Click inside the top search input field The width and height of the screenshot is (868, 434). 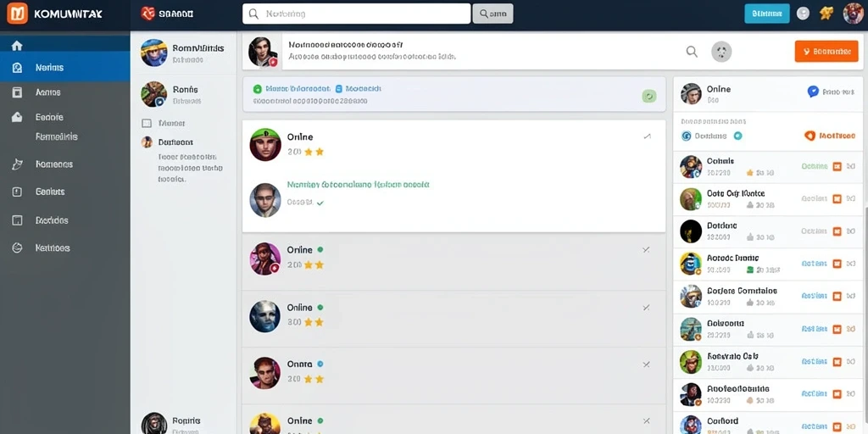click(357, 14)
